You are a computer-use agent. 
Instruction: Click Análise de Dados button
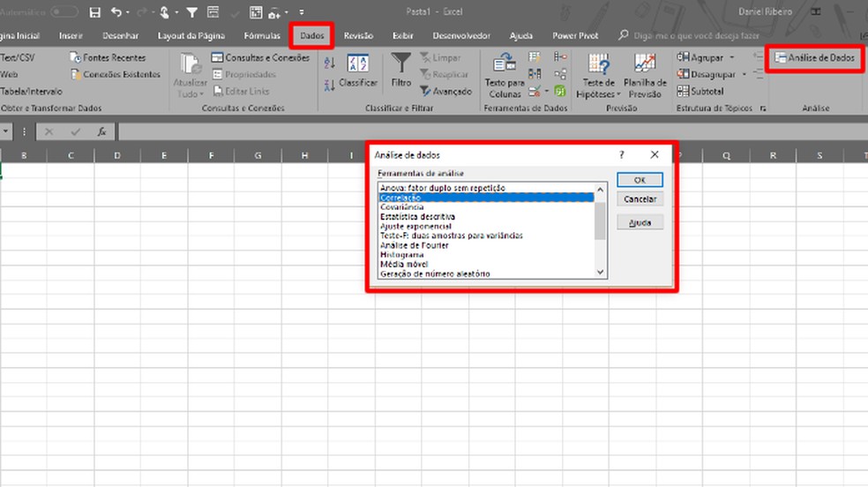[814, 57]
